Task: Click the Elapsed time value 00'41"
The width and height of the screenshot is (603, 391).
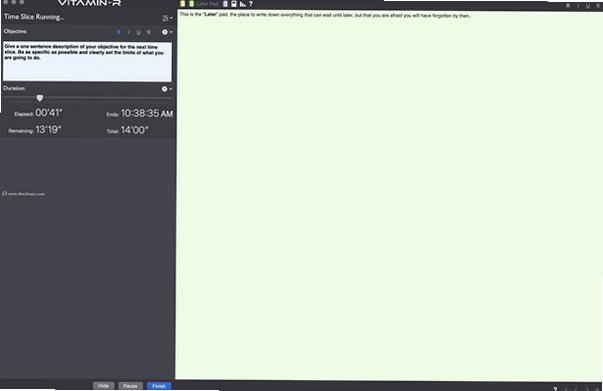Action: (x=48, y=113)
